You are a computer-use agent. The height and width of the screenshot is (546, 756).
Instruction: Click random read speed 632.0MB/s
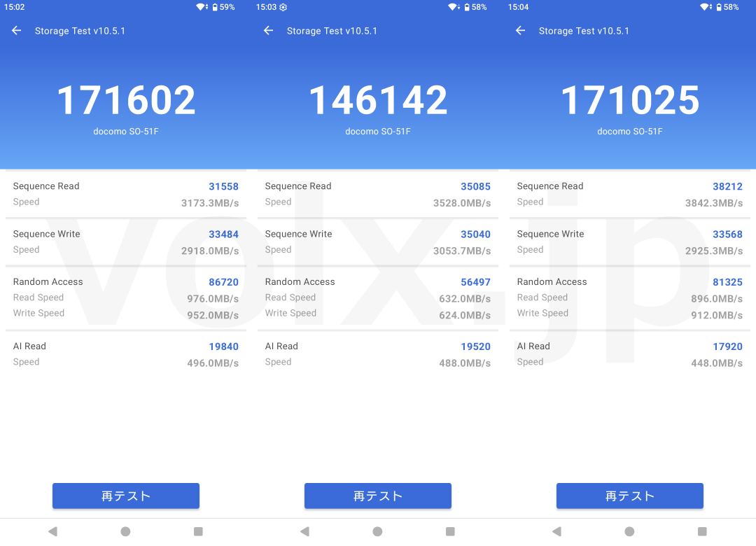(465, 299)
